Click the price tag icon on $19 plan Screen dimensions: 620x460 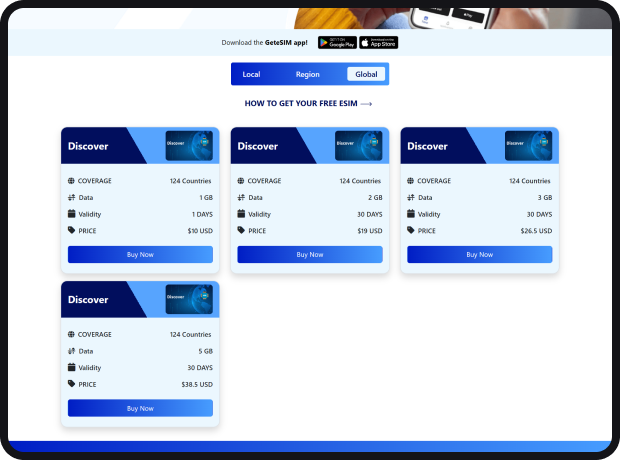241,230
